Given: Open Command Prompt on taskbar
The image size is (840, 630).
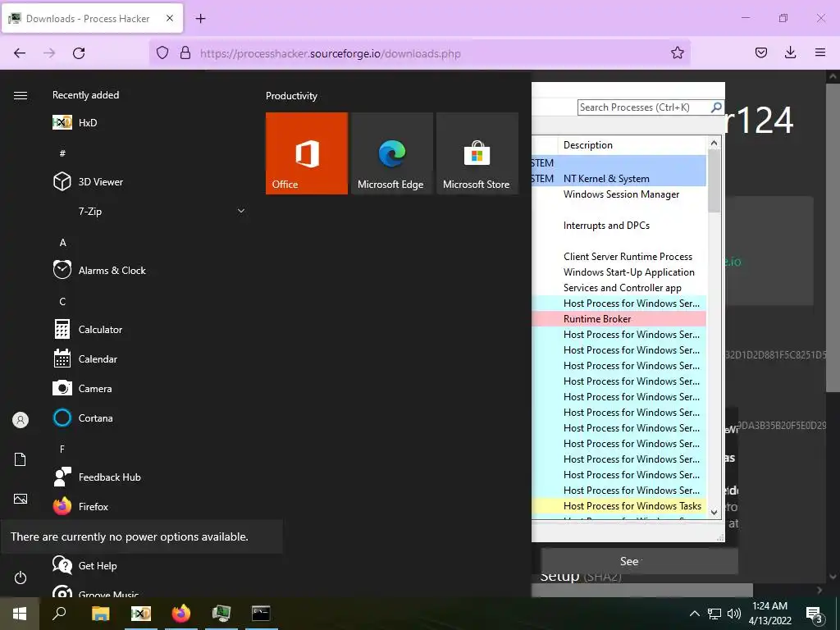Looking at the screenshot, I should pos(261,614).
